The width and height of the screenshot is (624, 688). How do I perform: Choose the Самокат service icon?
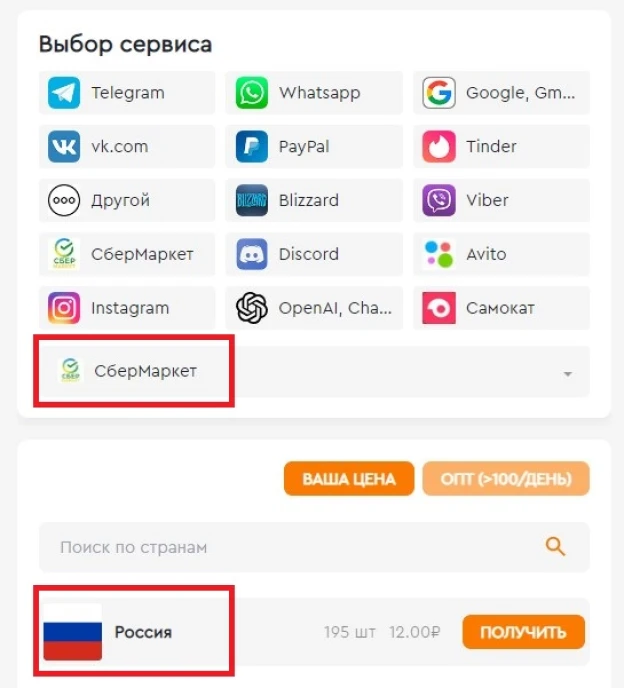tap(439, 308)
